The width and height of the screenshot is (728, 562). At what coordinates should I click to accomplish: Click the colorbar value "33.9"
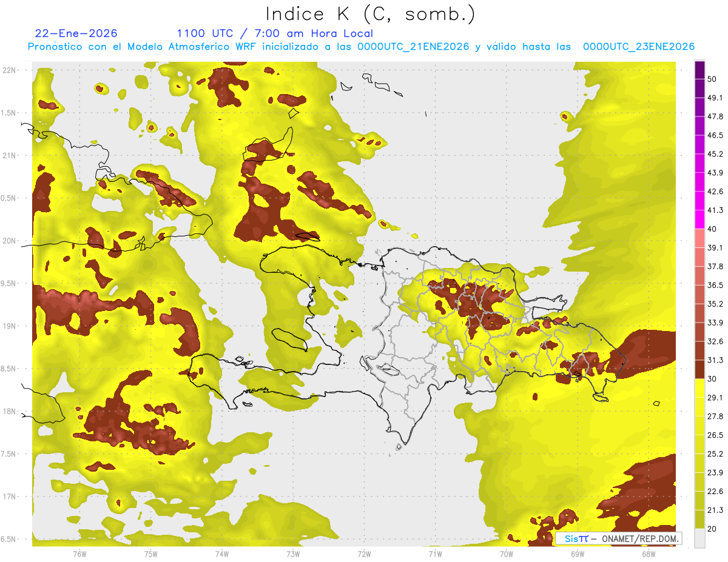click(x=715, y=323)
